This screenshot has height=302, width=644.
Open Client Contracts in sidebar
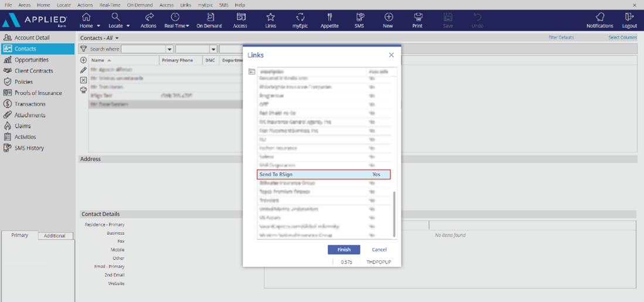click(32, 71)
